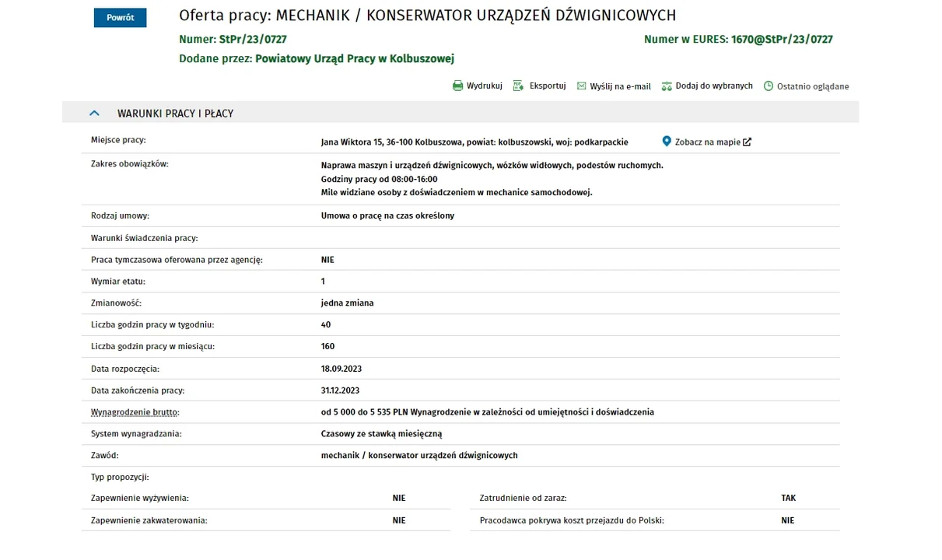
Task: Click the jedna zmiana value
Action: pyautogui.click(x=347, y=303)
